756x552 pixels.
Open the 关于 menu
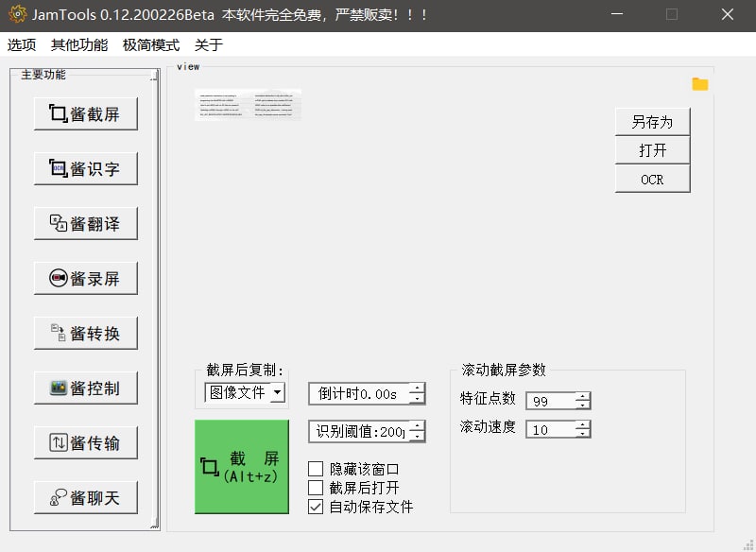(209, 44)
